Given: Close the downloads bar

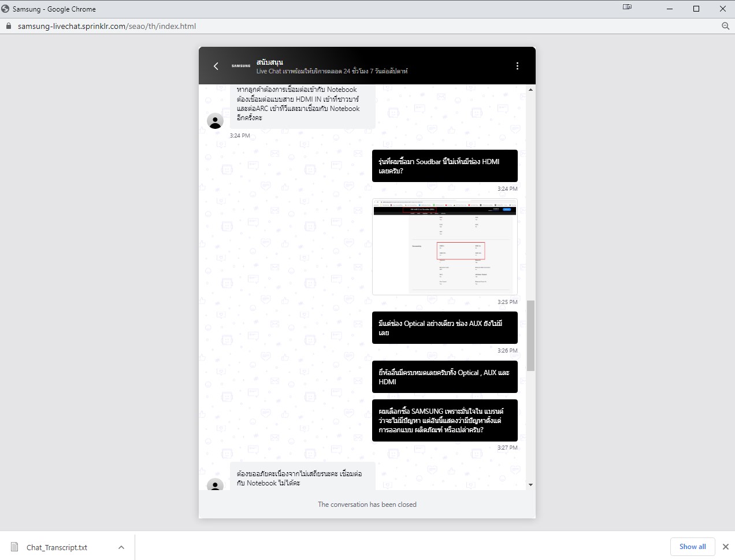Looking at the screenshot, I should (x=726, y=547).
